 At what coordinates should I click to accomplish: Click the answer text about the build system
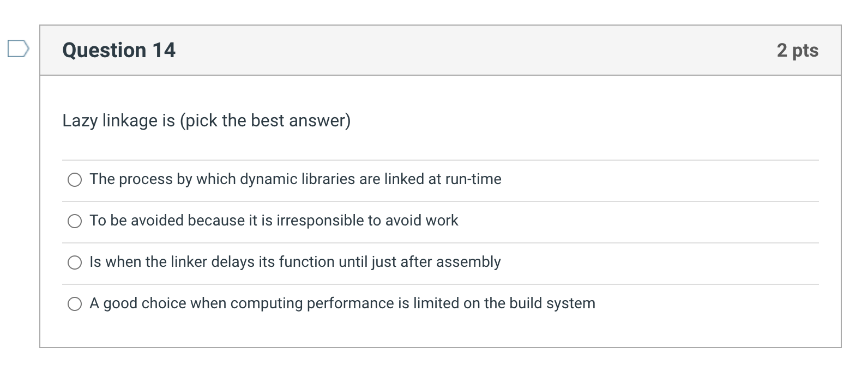[x=342, y=303]
